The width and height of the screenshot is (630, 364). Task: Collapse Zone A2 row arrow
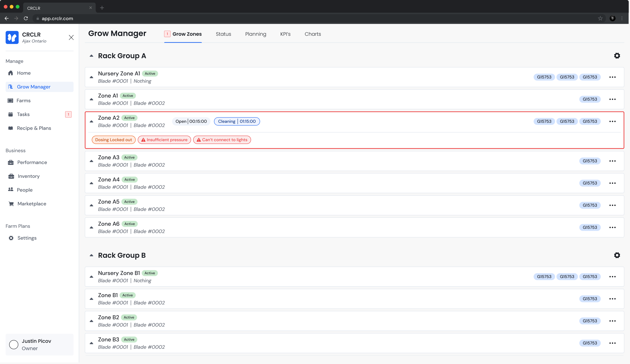tap(91, 121)
